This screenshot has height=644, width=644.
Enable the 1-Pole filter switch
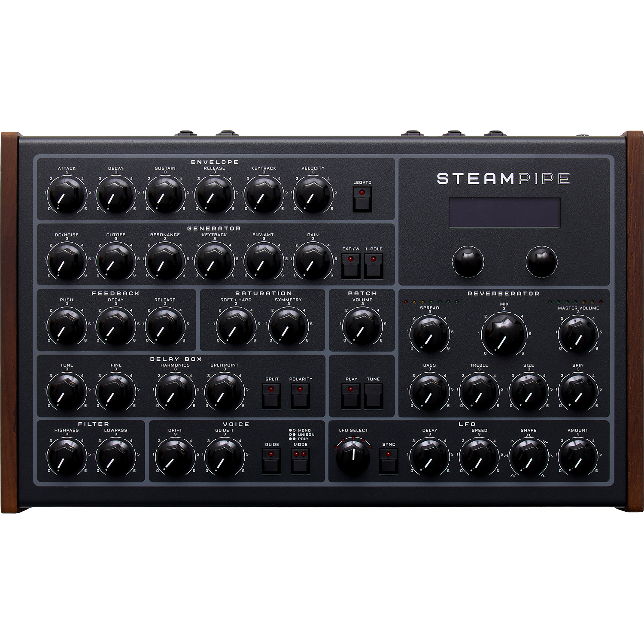pyautogui.click(x=373, y=266)
